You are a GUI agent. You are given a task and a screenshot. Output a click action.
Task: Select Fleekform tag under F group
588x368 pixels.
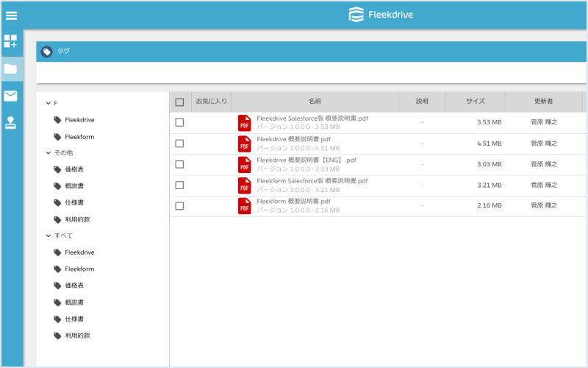[x=74, y=137]
